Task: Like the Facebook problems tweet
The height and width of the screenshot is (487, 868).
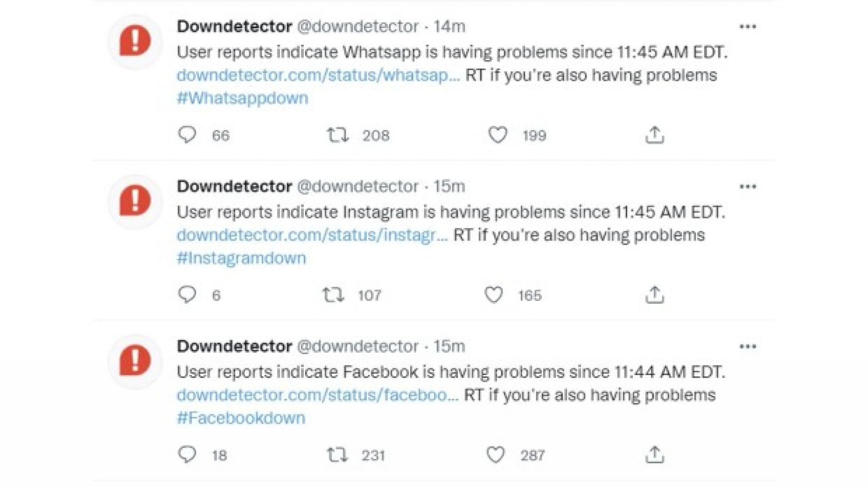Action: 495,455
